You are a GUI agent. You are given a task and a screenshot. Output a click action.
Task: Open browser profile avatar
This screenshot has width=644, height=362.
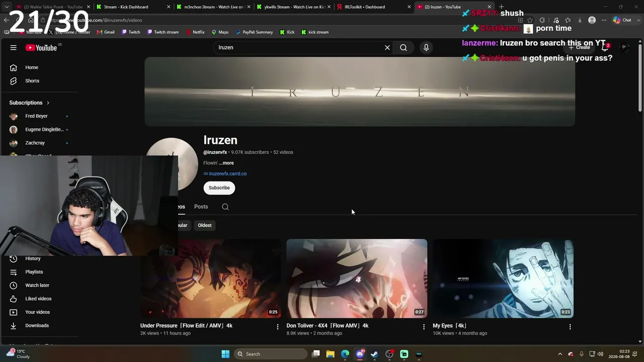[x=592, y=20]
